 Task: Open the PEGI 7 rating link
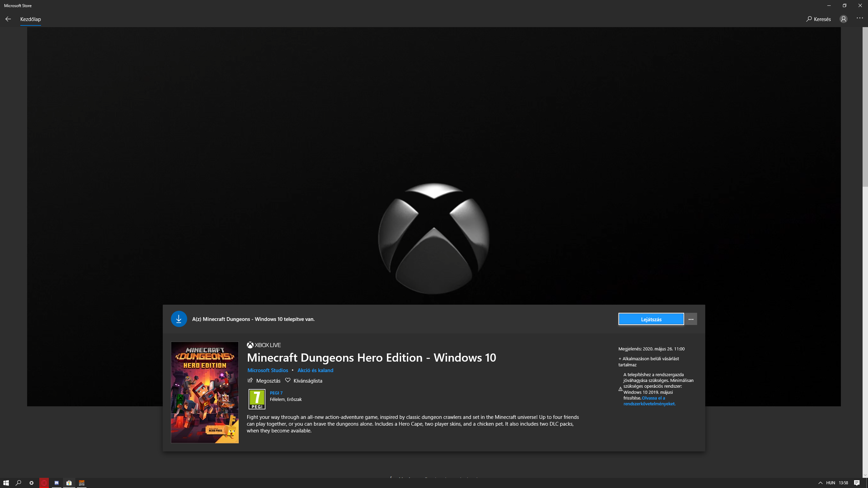pos(276,393)
